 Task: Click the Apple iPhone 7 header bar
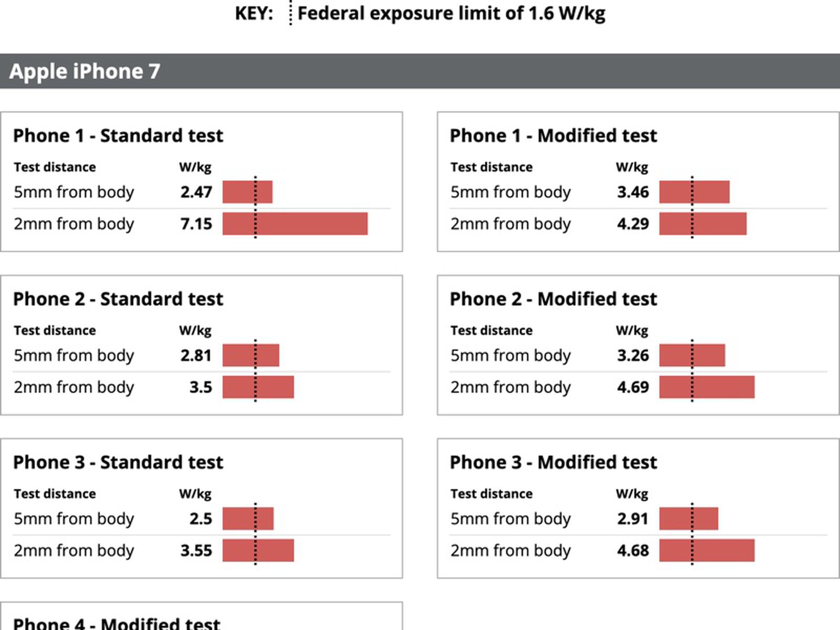tap(420, 71)
